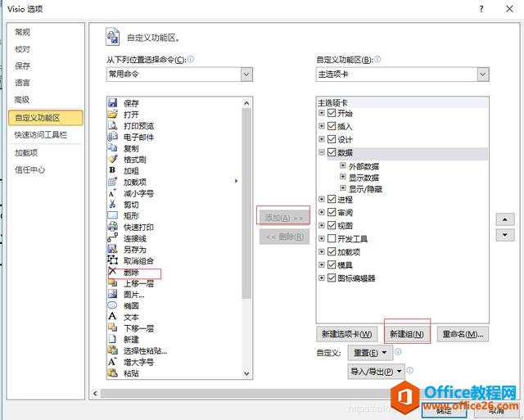The image size is (524, 420).
Task: Expand the 显示/隐藏 group
Action: 343,188
